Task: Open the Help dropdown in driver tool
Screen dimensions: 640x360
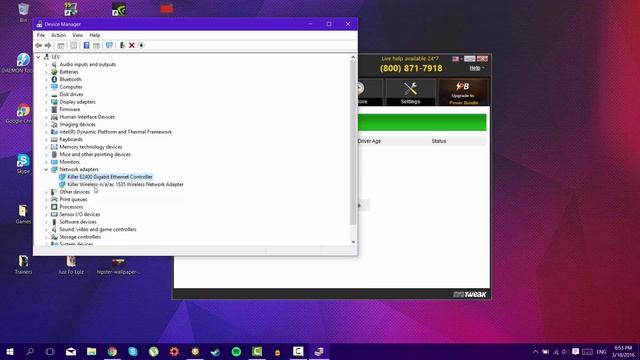Action: click(x=476, y=68)
